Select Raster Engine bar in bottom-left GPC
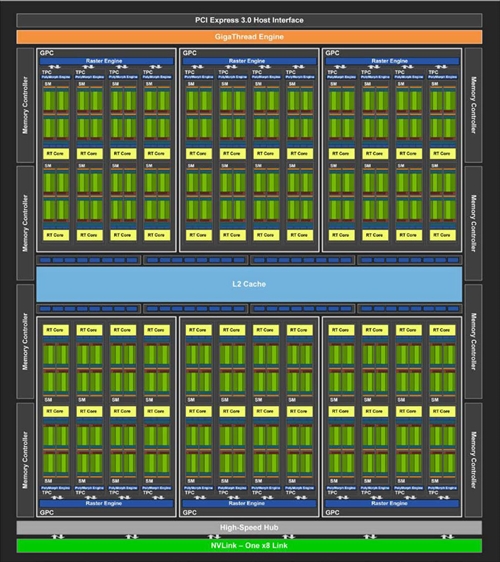500x562 pixels. click(106, 503)
